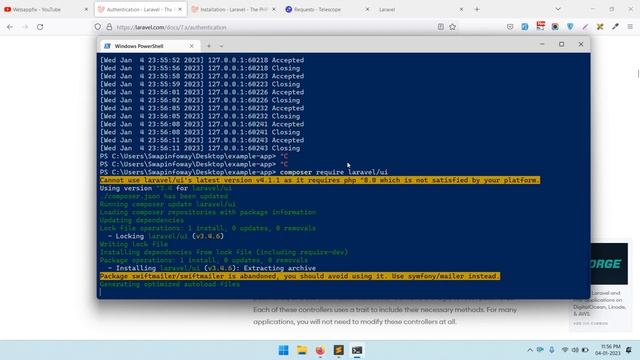Open the blue shield extension
Screen dimensions: 640x360
[x=570, y=27]
